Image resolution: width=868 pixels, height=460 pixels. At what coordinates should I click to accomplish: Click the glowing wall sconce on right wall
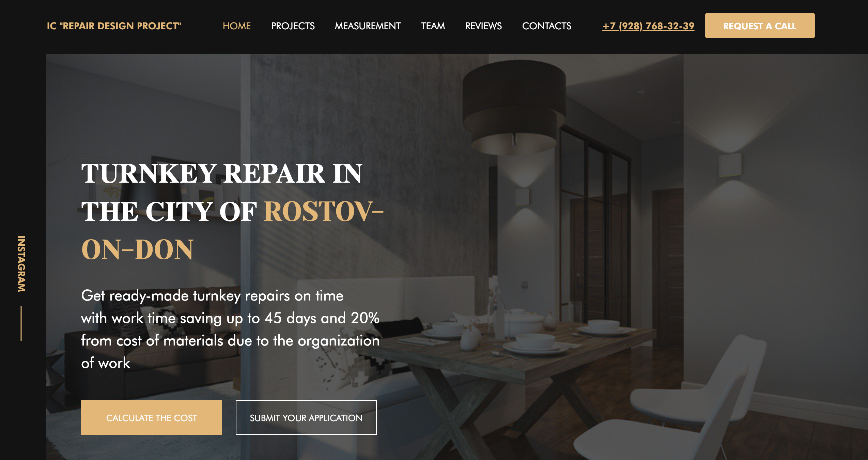[730, 165]
